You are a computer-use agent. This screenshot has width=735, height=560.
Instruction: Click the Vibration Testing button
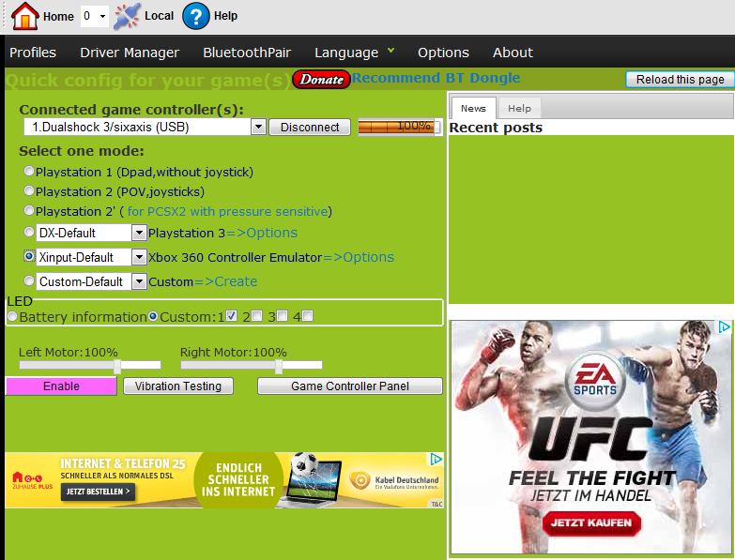[x=178, y=386]
